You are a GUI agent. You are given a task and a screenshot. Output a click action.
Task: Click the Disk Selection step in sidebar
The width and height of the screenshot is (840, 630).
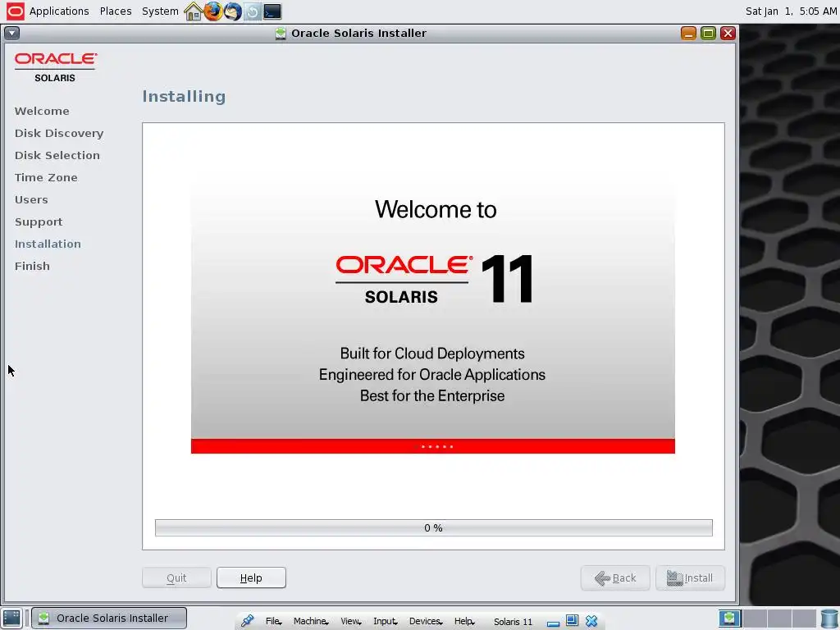point(57,155)
